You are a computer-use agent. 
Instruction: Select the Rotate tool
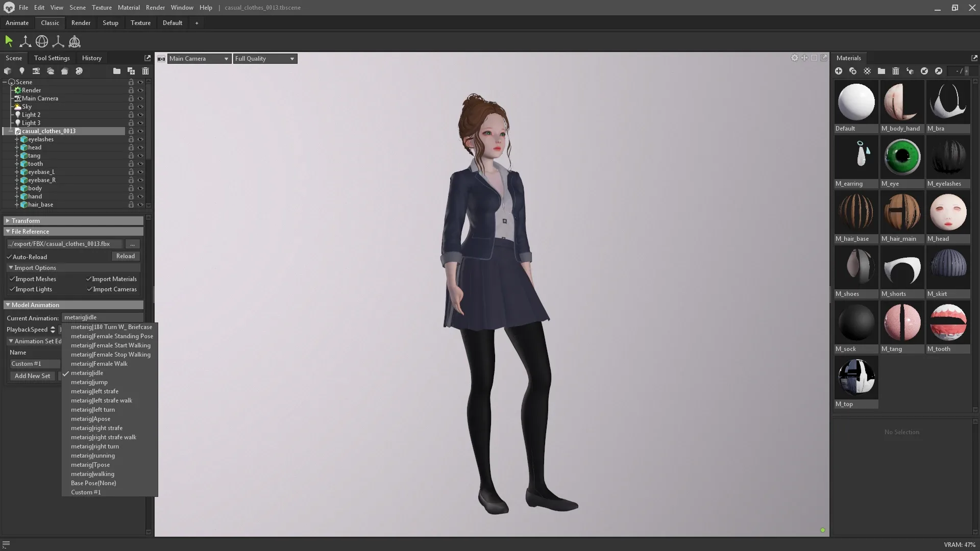coord(41,41)
